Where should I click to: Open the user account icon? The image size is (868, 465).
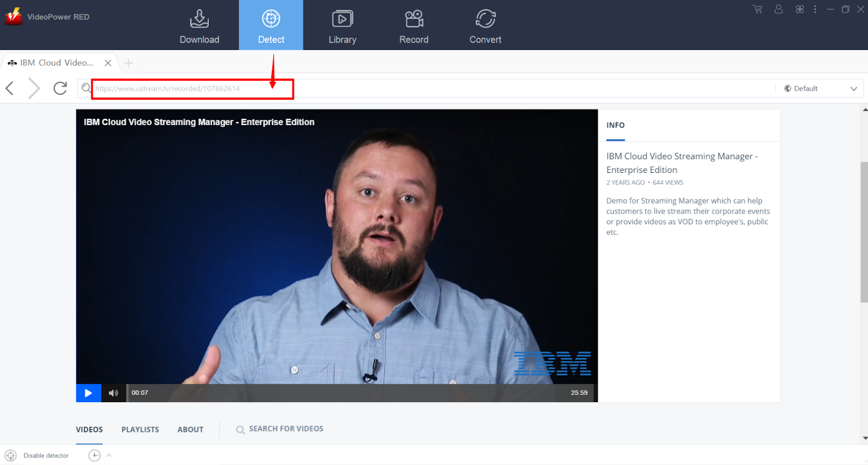click(778, 9)
